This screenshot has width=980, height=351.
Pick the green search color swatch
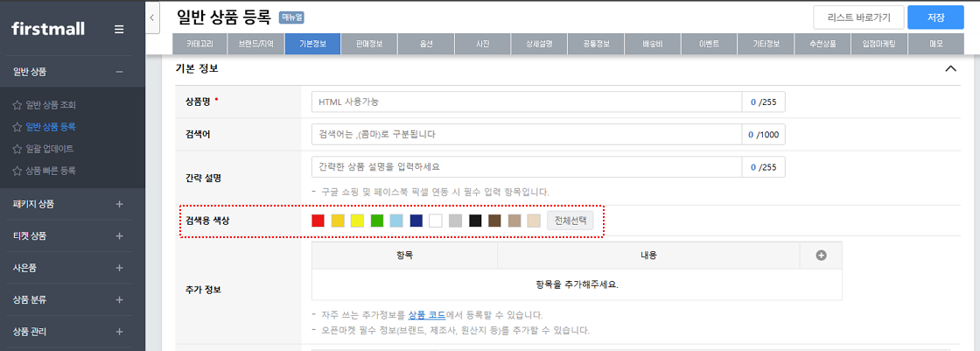point(377,221)
